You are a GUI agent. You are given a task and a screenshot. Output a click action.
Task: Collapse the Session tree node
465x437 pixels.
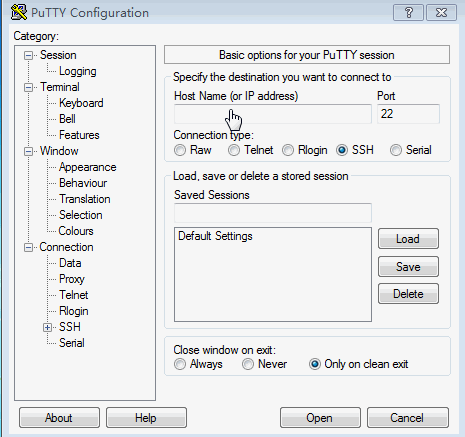(x=29, y=55)
